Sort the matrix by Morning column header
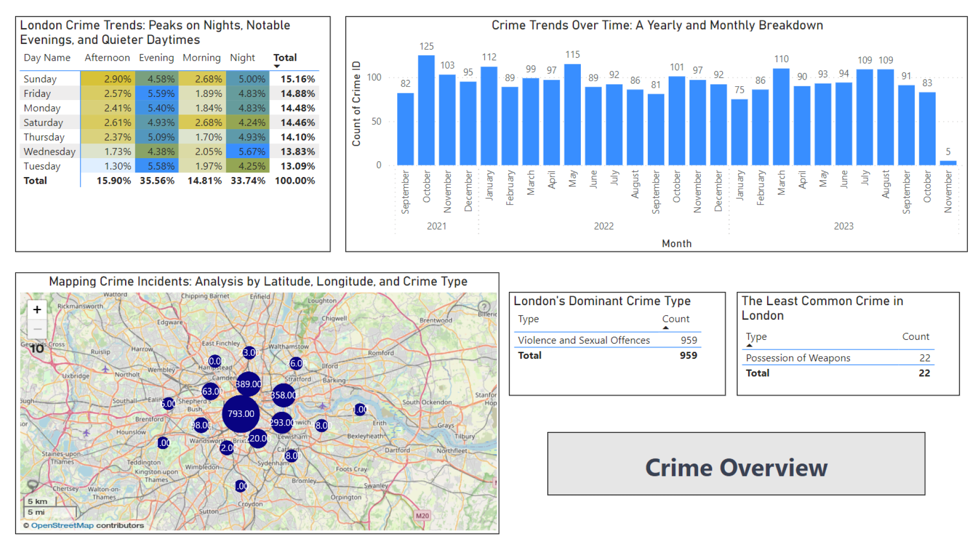The width and height of the screenshot is (980, 551). pyautogui.click(x=202, y=58)
